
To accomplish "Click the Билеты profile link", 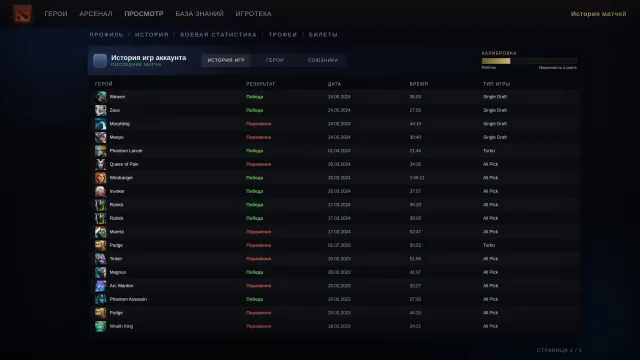I will pyautogui.click(x=323, y=35).
